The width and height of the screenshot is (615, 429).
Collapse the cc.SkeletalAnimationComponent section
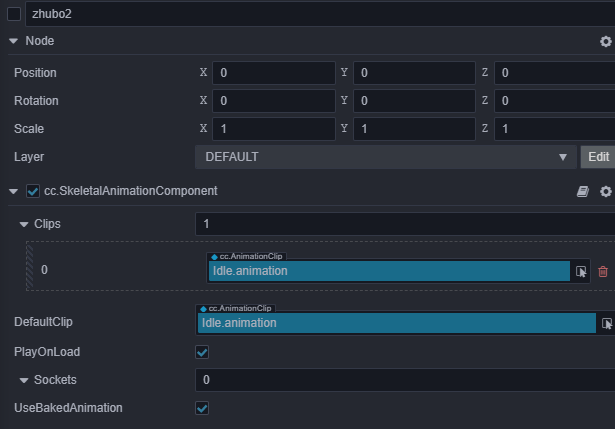[13, 191]
